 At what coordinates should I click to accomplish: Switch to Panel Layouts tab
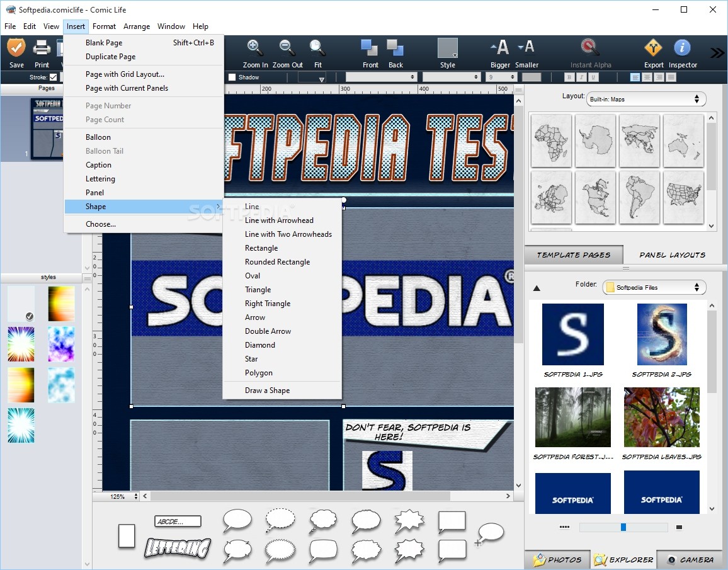pos(672,255)
